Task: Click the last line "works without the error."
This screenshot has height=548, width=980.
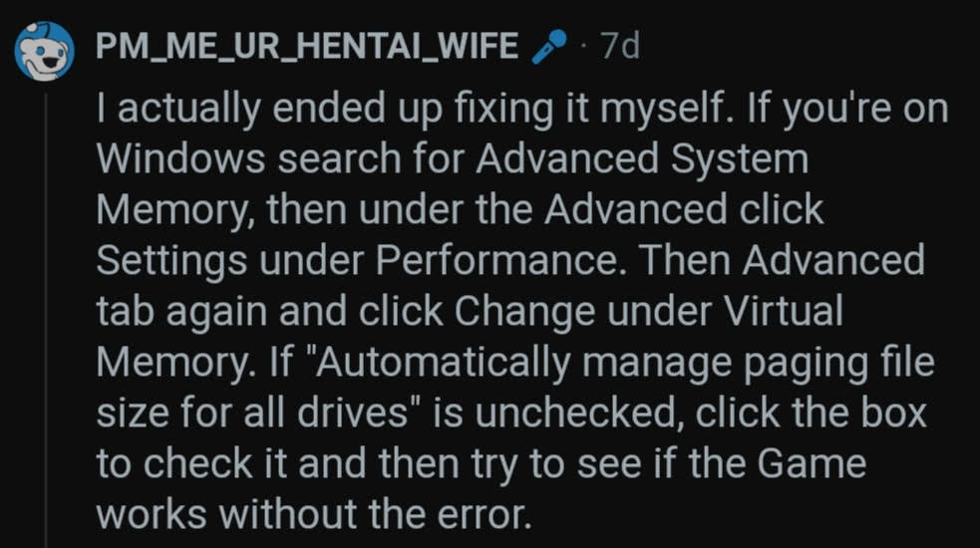Action: pyautogui.click(x=309, y=516)
